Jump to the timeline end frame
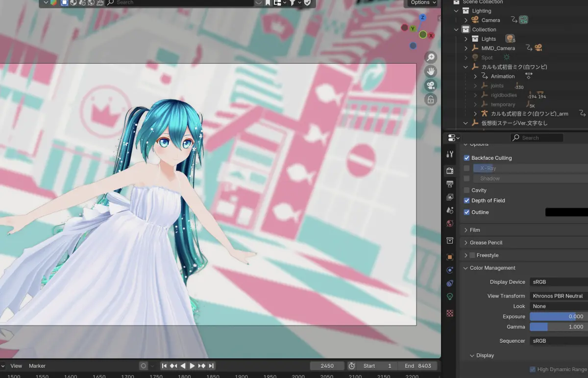The height and width of the screenshot is (378, 588). (x=211, y=366)
